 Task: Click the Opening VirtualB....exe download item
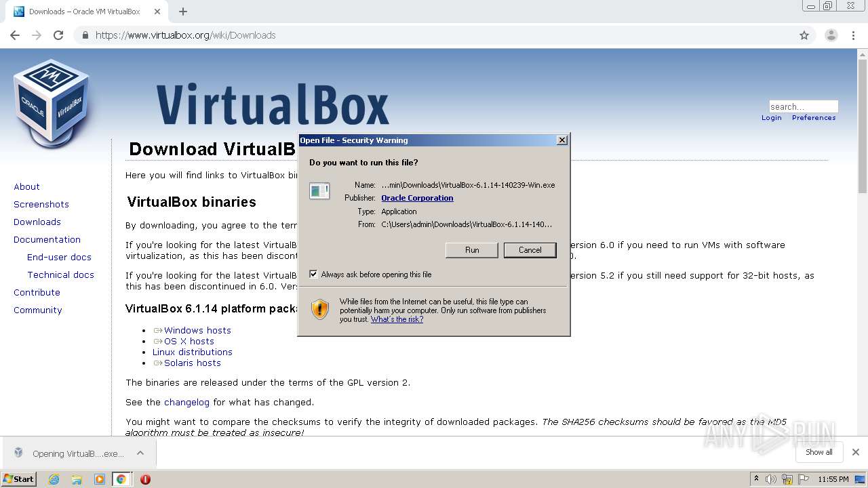(78, 453)
